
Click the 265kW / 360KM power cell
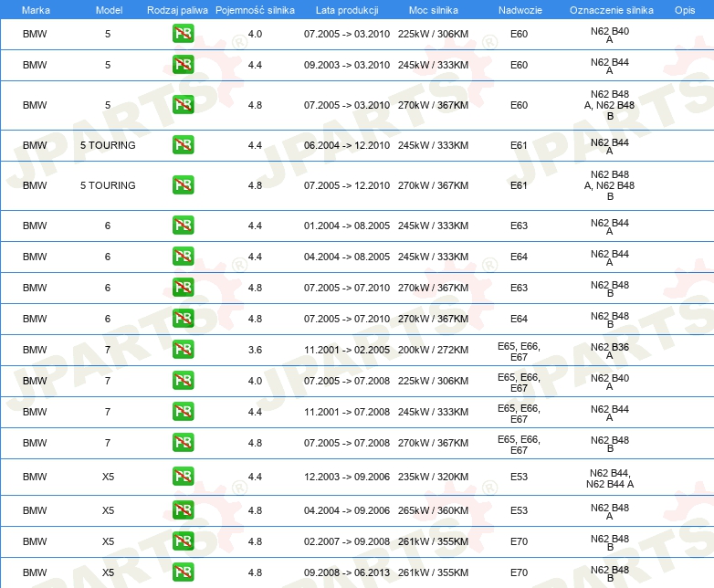coord(433,510)
